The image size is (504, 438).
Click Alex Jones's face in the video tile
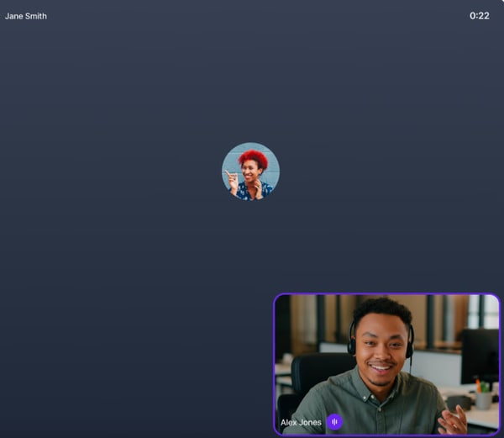click(x=381, y=349)
